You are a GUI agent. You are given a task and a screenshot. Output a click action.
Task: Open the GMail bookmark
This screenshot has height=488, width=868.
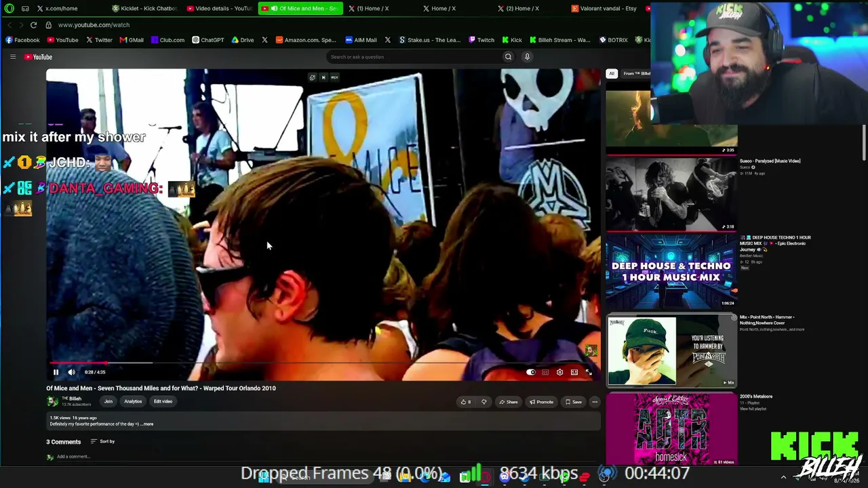click(132, 40)
